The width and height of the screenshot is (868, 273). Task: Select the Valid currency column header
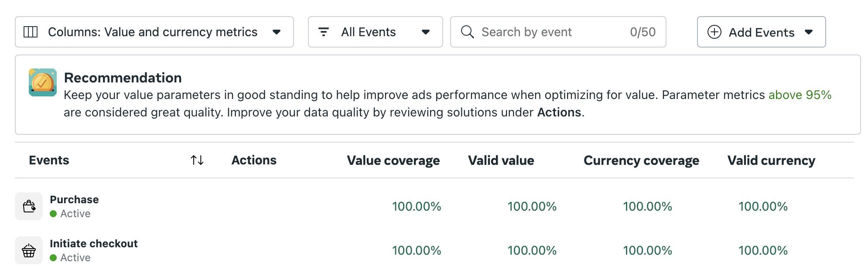click(x=771, y=160)
